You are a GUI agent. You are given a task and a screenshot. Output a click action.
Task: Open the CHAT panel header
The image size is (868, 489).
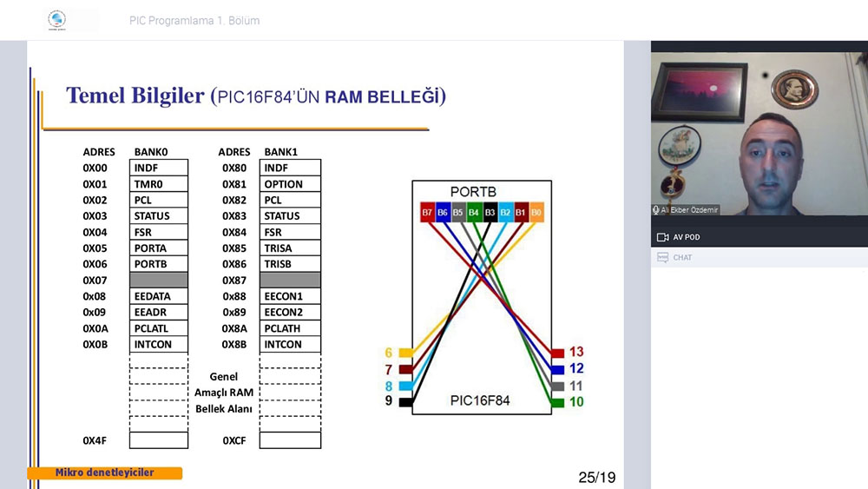[x=759, y=257]
